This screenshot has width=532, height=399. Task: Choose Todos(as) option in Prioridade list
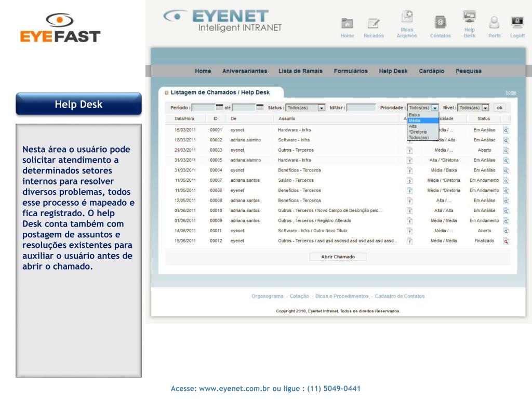[423, 137]
